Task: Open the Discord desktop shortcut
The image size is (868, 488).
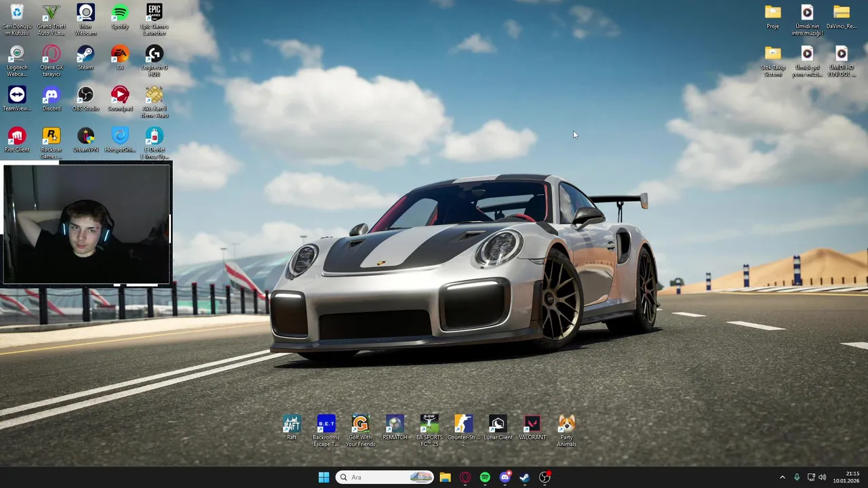Action: pos(52,99)
